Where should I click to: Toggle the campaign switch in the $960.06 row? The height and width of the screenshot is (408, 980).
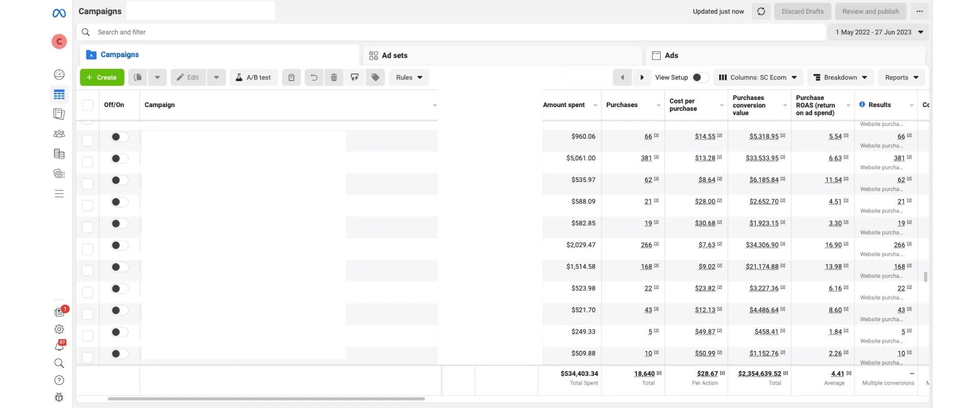click(x=119, y=137)
